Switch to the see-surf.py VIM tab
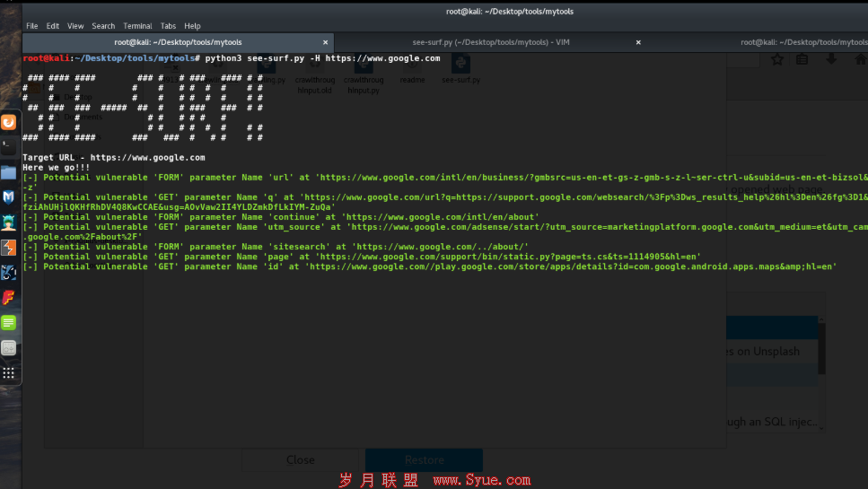The height and width of the screenshot is (489, 868). 491,42
